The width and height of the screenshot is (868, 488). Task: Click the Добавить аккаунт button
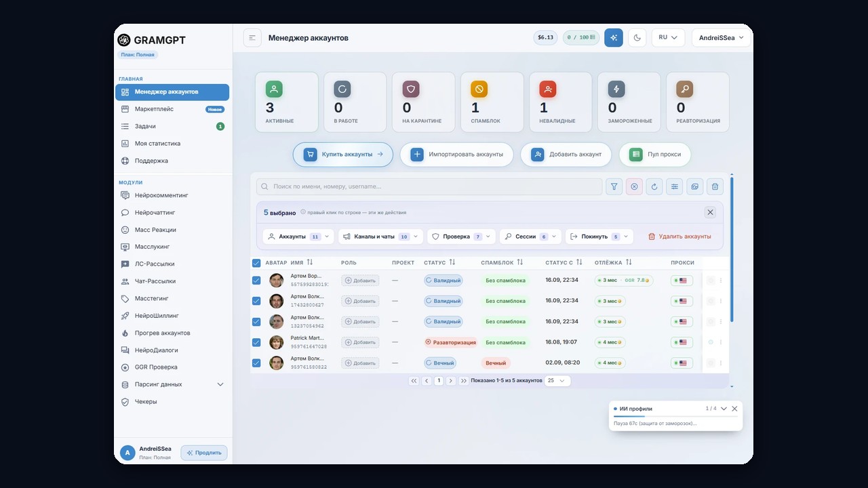click(x=566, y=155)
